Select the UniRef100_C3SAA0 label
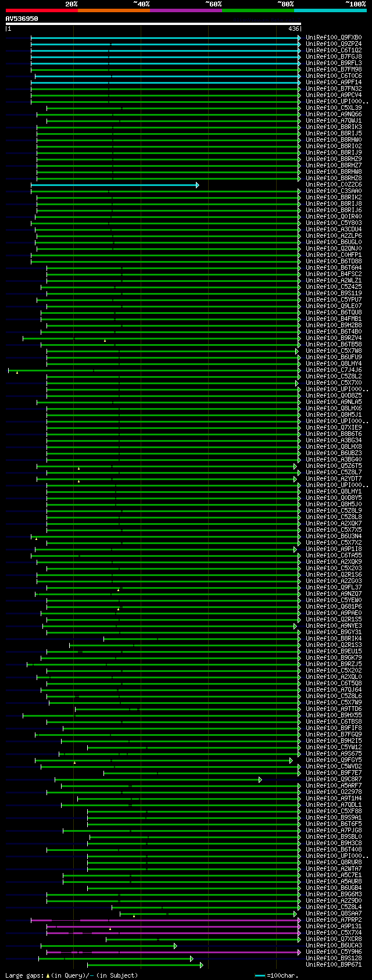Viewport: 372px width, 980px height. coord(334,191)
